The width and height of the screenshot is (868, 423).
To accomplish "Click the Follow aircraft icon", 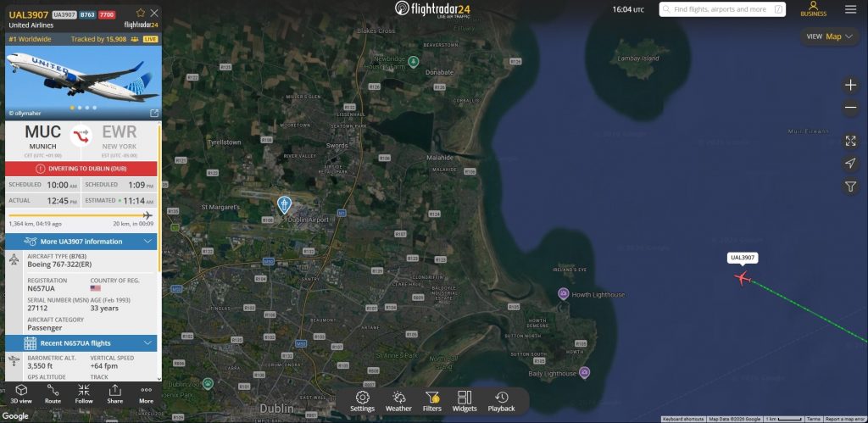I will pyautogui.click(x=83, y=393).
